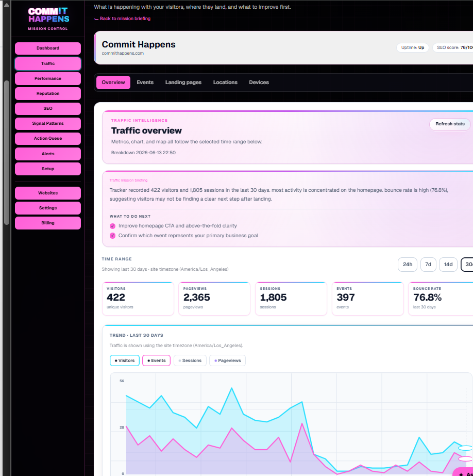473x476 pixels.
Task: Click the Commit Happens logo
Action: pos(48,15)
